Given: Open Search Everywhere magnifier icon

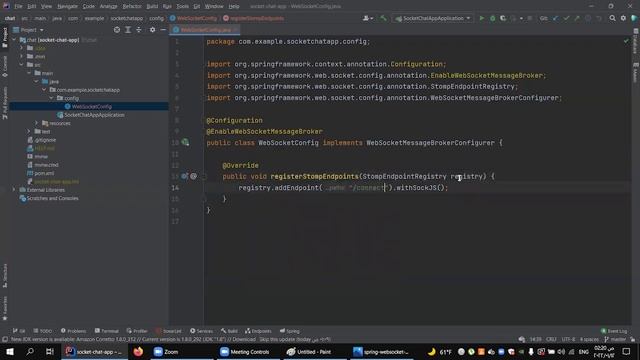Looking at the screenshot, I should tap(612, 18).
